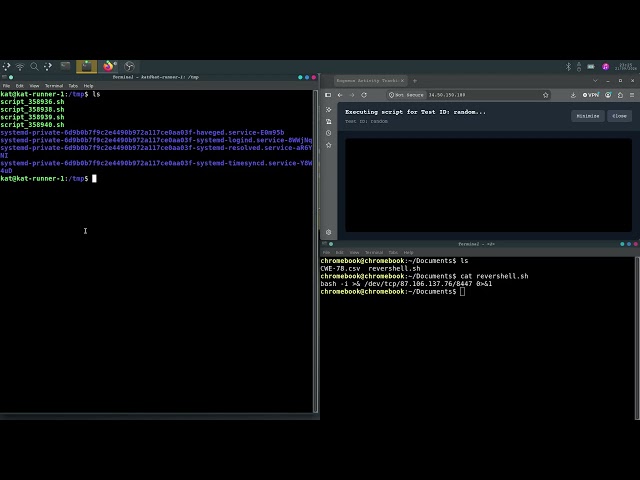Open the sidebar settings gear icon
Viewport: 640px width, 480px height.
(x=329, y=232)
